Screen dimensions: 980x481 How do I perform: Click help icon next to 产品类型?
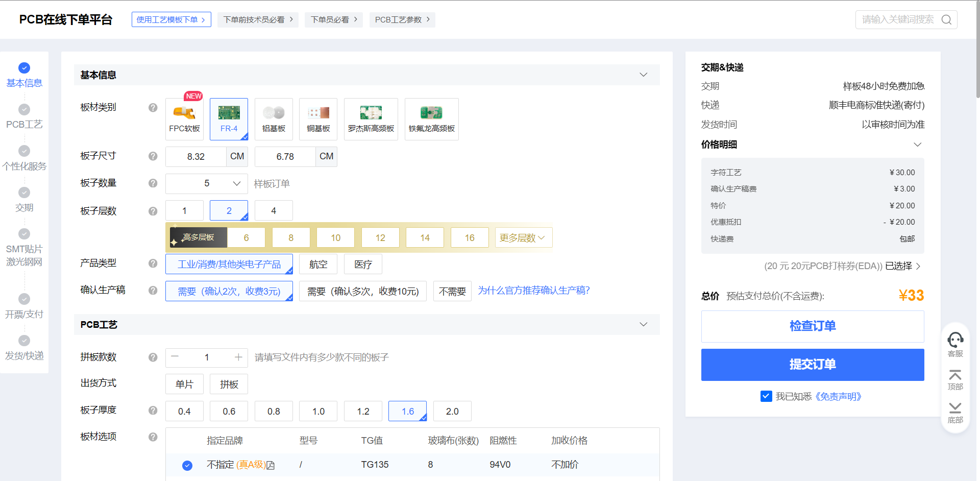[153, 263]
